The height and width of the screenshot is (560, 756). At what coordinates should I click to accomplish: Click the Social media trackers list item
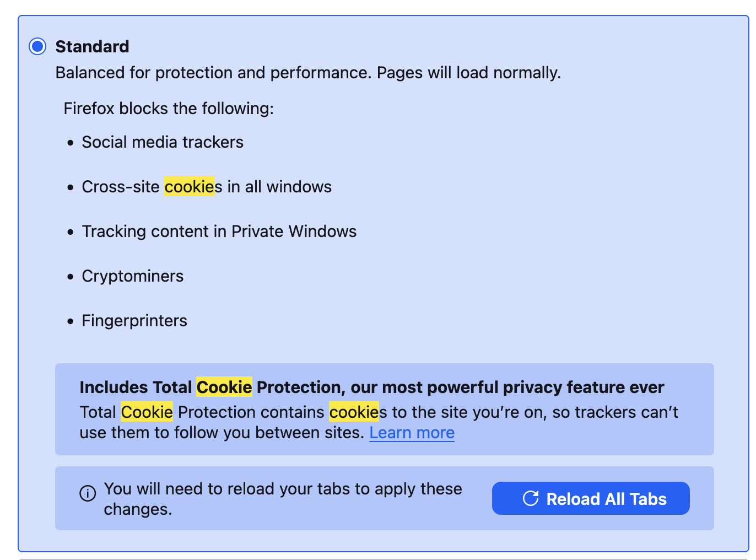coord(163,142)
